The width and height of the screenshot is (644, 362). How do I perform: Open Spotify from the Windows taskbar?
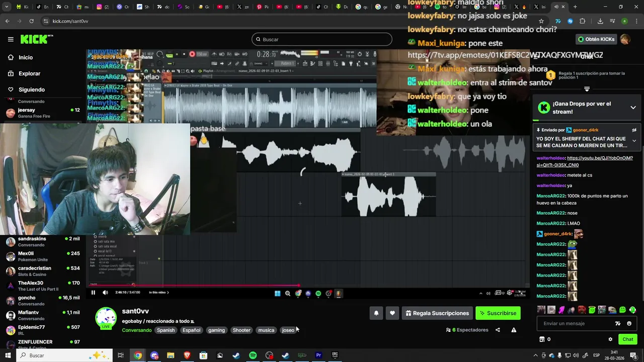253,355
